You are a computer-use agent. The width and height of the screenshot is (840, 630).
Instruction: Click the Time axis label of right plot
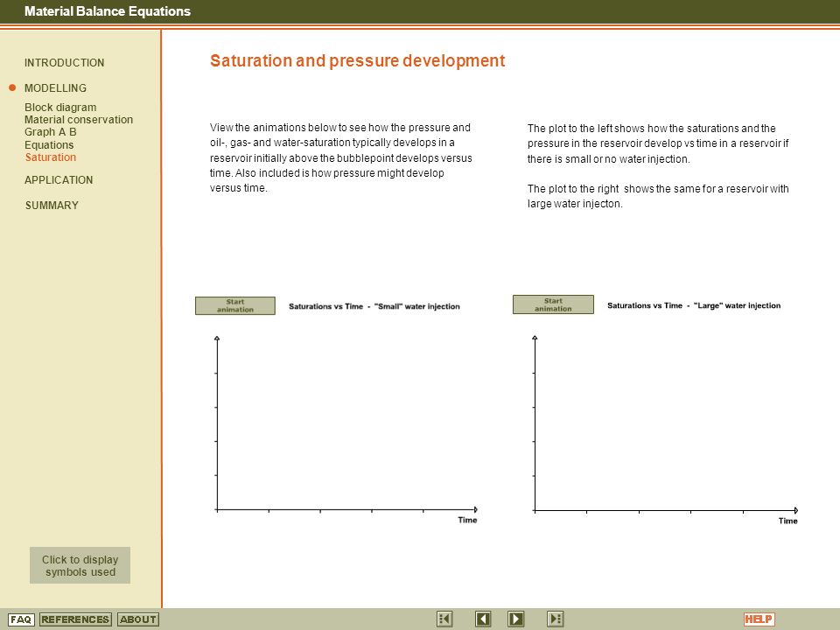tap(787, 521)
